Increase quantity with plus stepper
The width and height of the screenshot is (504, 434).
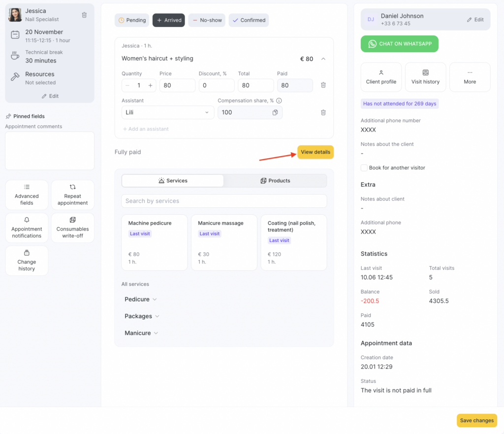click(x=151, y=85)
